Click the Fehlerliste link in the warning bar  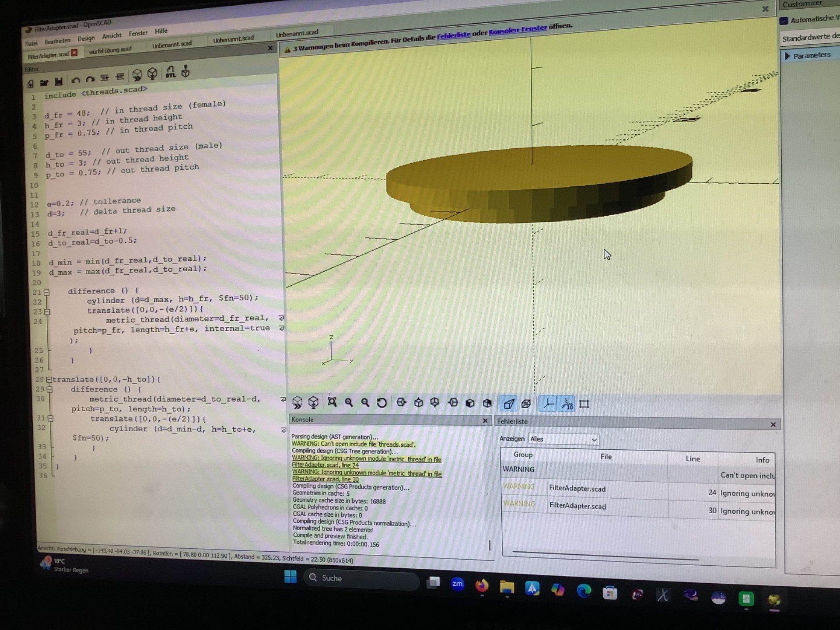tap(454, 35)
